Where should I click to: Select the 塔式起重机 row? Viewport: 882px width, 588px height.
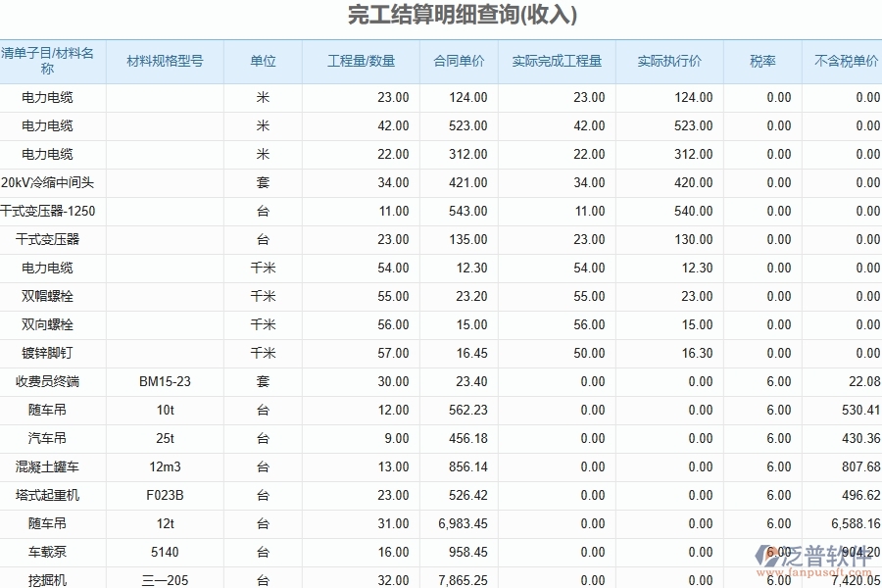click(49, 495)
